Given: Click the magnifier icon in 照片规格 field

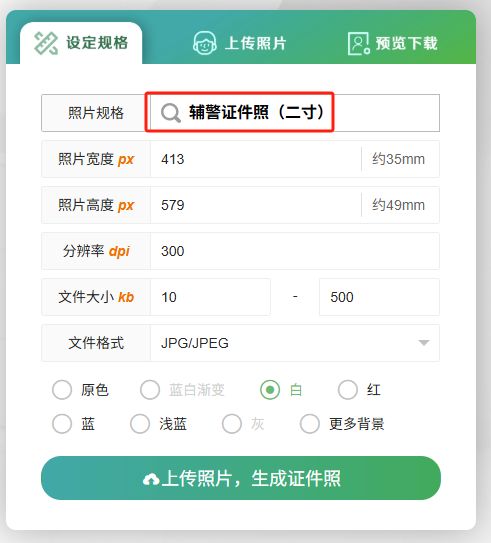Looking at the screenshot, I should tap(171, 113).
